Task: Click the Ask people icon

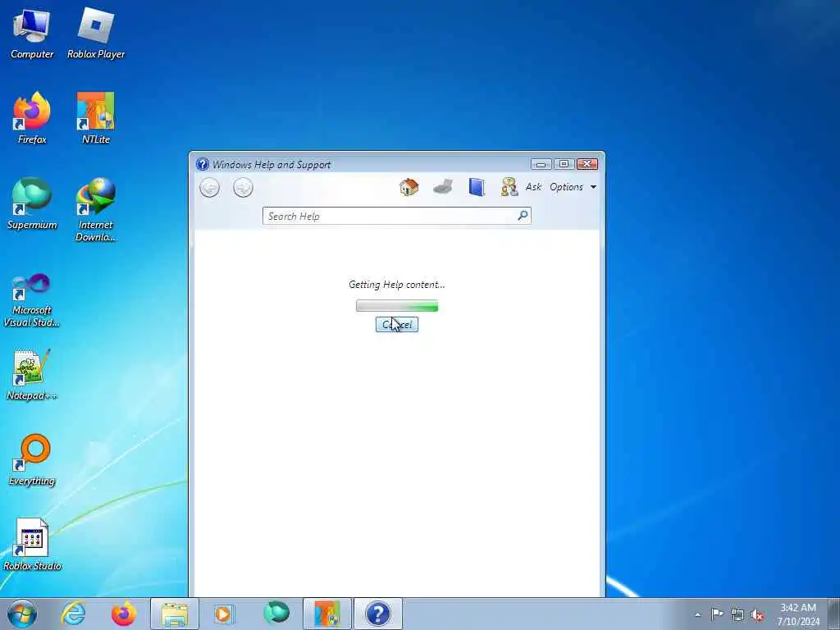Action: [509, 187]
